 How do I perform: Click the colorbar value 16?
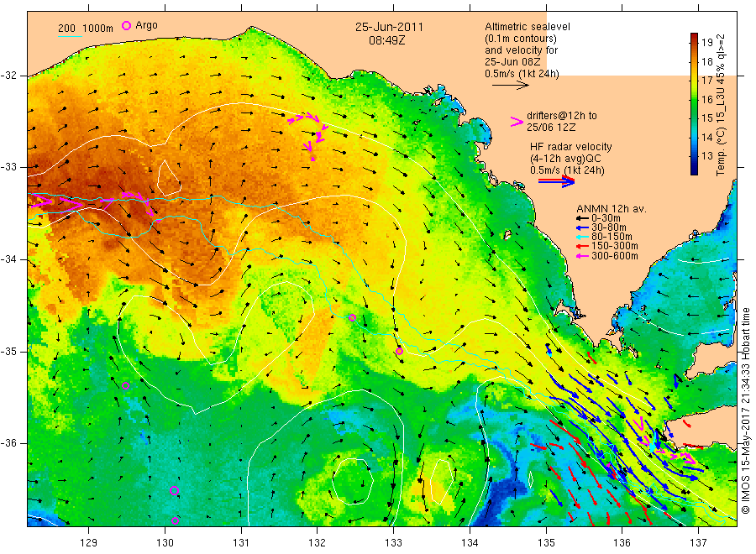[706, 99]
